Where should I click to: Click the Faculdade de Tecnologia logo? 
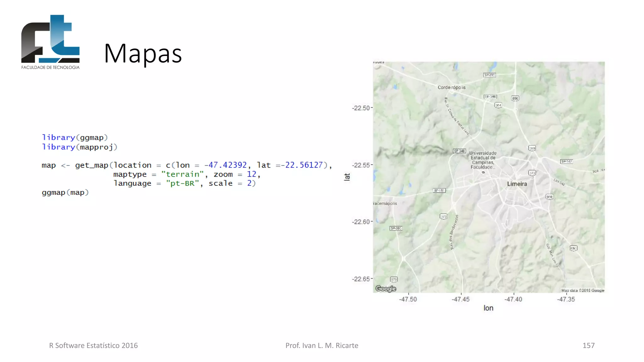[50, 42]
